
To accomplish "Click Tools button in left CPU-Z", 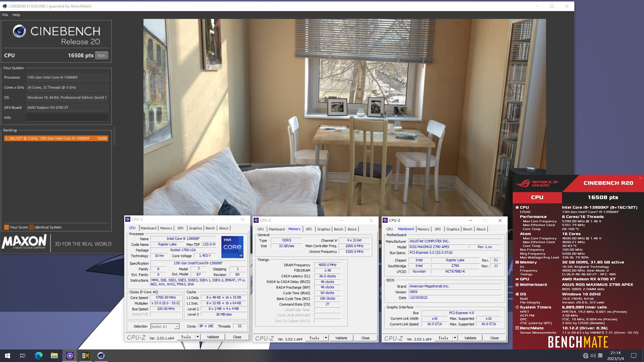I will pyautogui.click(x=186, y=337).
